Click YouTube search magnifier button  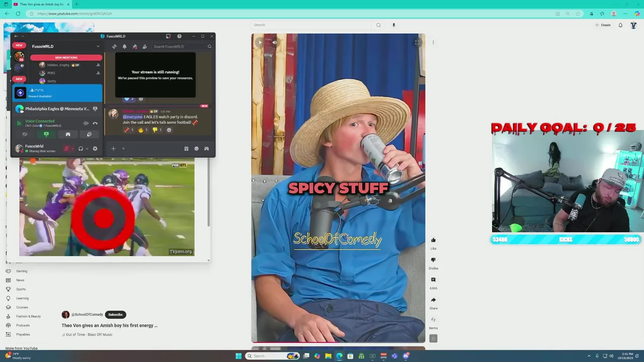tap(378, 25)
